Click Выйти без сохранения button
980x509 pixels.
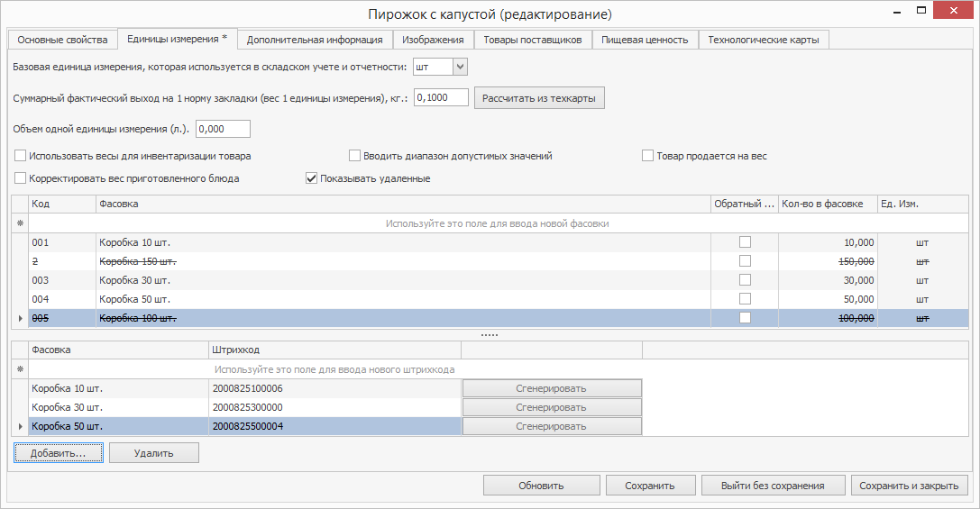pos(773,486)
